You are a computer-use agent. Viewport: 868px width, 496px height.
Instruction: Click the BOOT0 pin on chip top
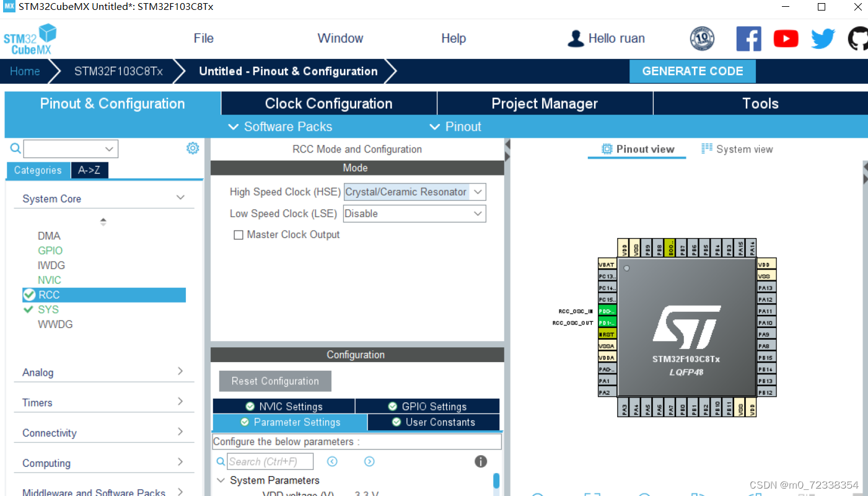point(670,247)
